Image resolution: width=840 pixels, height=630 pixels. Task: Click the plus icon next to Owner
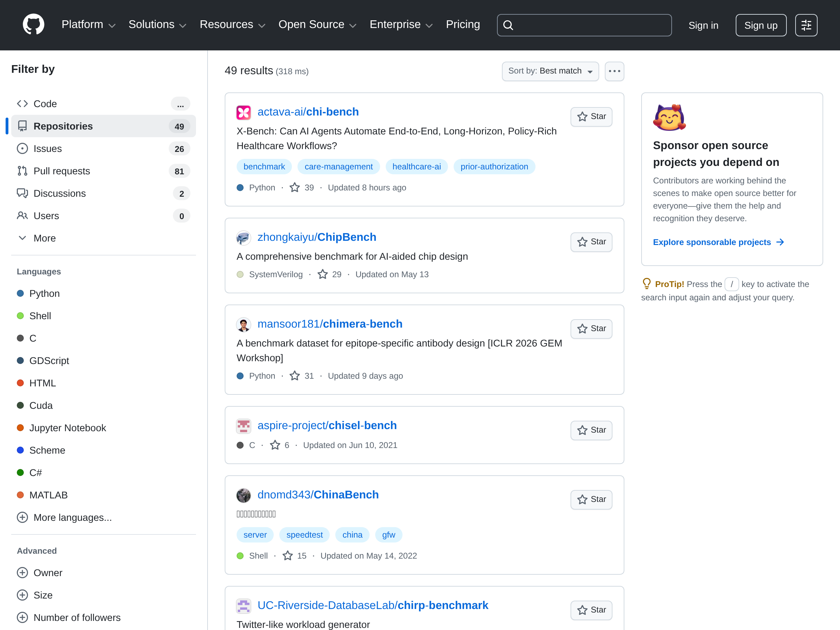[x=22, y=573]
